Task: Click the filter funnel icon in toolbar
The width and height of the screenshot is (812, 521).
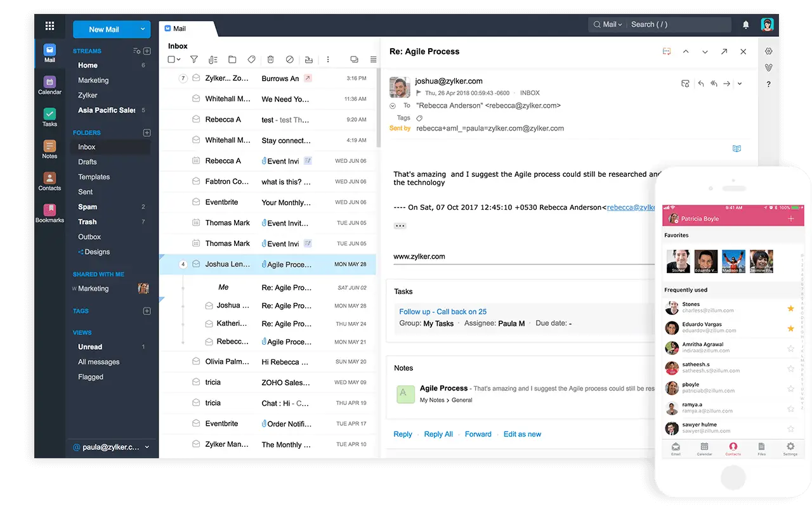Action: click(194, 60)
